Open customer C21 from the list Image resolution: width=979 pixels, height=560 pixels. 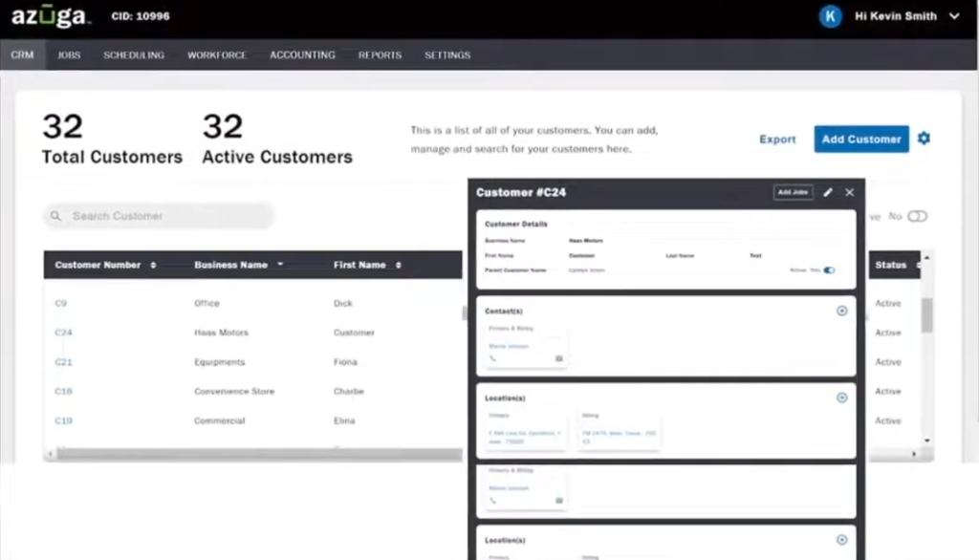coord(63,362)
